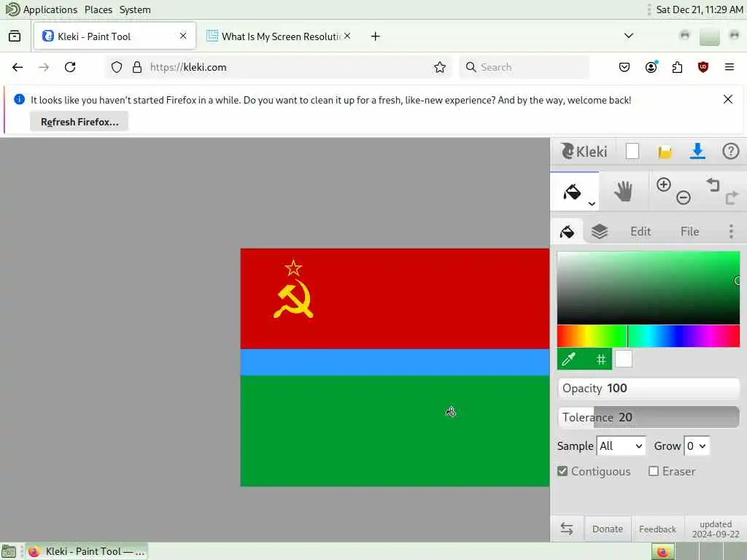Open the uBlock Origin extension icon
The height and width of the screenshot is (560, 747).
click(x=703, y=67)
